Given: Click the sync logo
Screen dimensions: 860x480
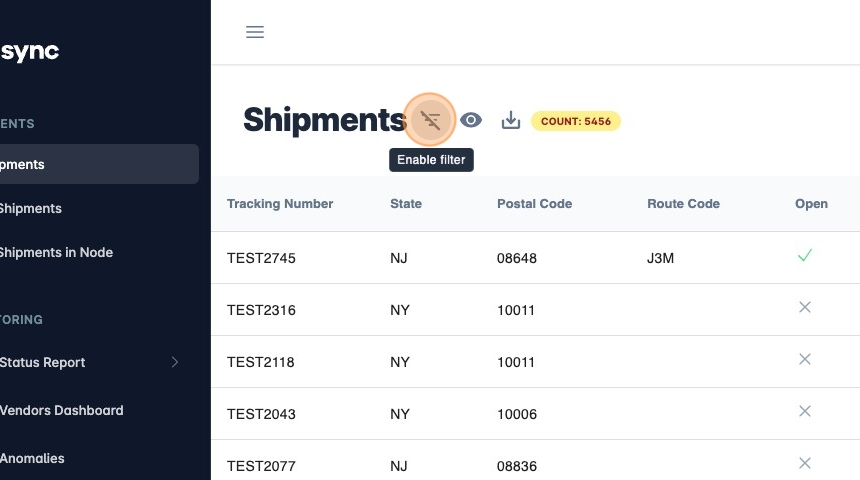Looking at the screenshot, I should point(30,52).
